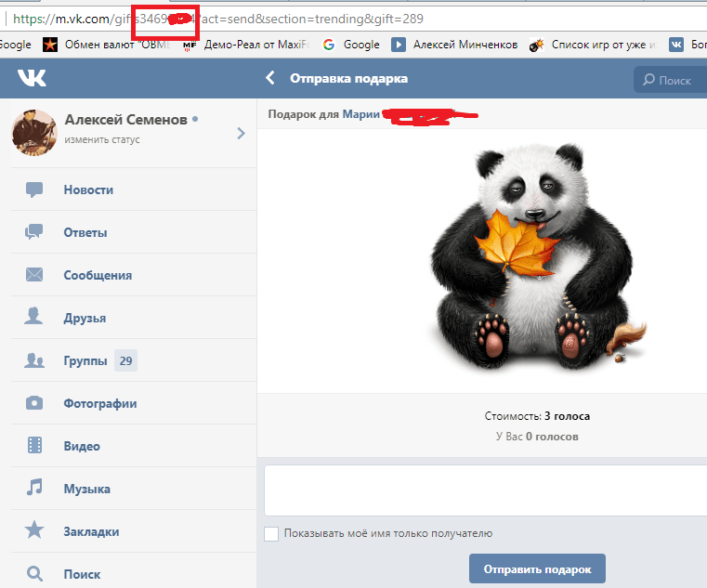Image resolution: width=707 pixels, height=588 pixels.
Task: Click the panda gift image
Action: click(x=538, y=256)
